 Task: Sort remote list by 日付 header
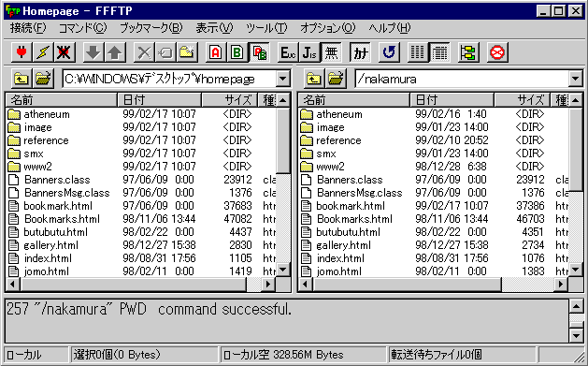pyautogui.click(x=452, y=100)
